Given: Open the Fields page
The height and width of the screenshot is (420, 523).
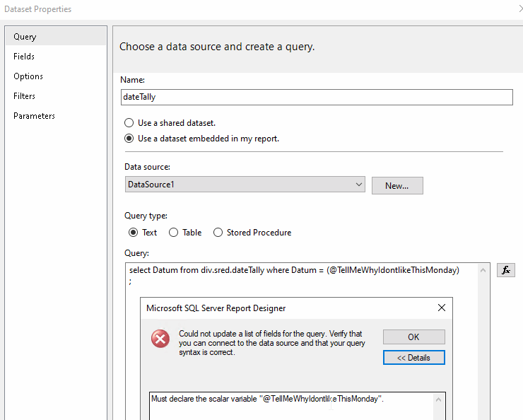Looking at the screenshot, I should point(24,57).
